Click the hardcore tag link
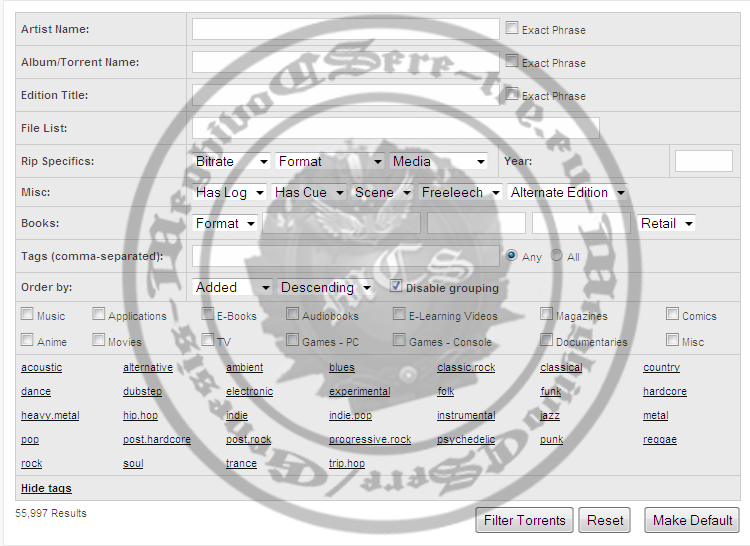The height and width of the screenshot is (546, 750). (665, 392)
